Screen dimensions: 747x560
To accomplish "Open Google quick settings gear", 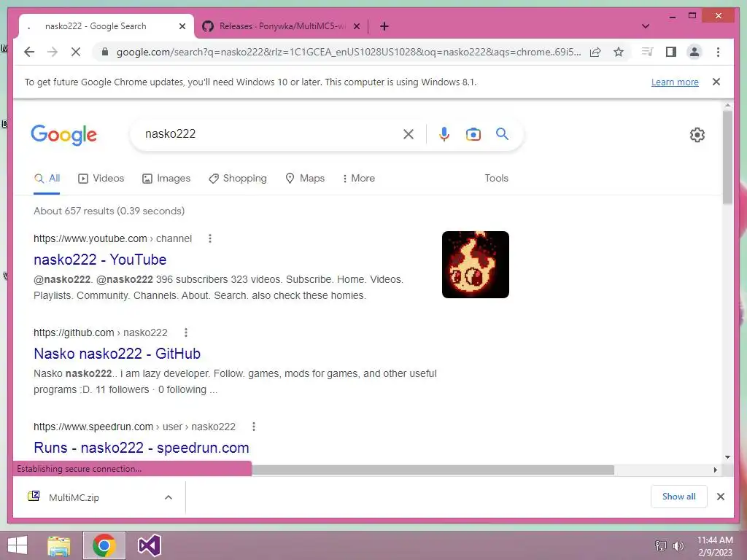I will (x=697, y=135).
